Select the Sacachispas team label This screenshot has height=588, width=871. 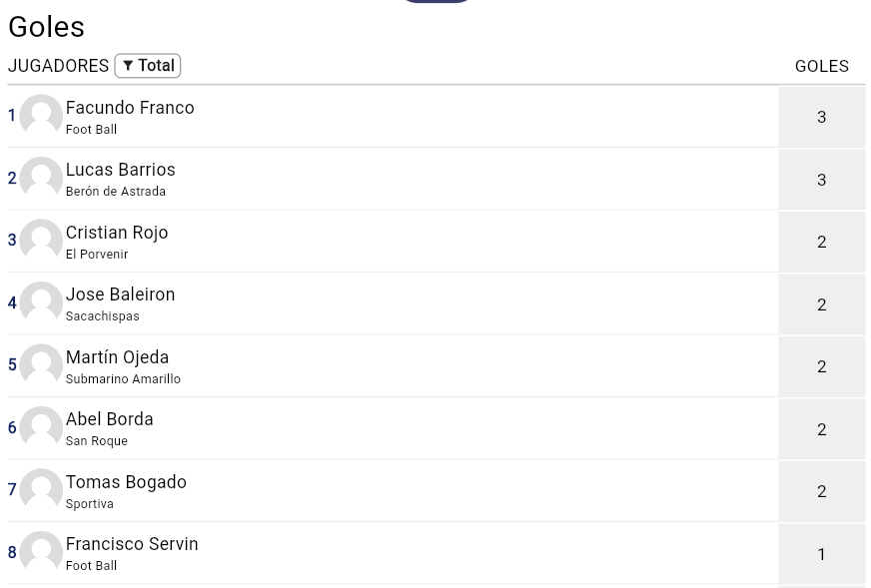(102, 315)
